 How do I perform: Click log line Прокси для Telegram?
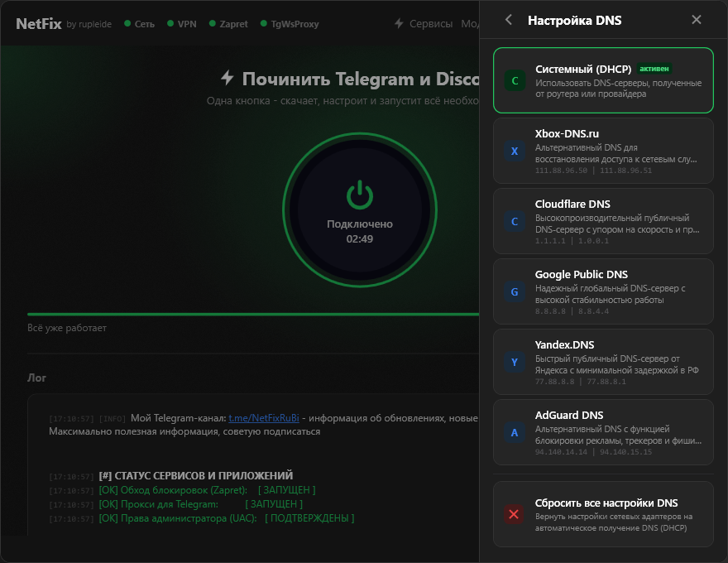(x=176, y=504)
